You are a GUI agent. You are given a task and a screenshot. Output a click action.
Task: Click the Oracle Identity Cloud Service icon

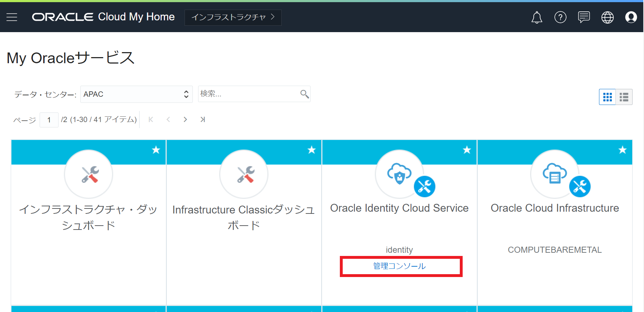pyautogui.click(x=399, y=174)
